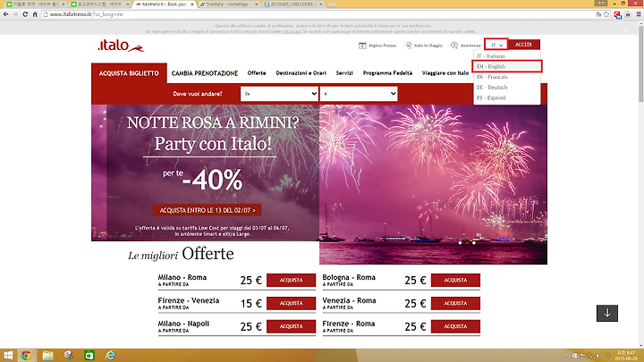Select the second carousel slide dot
Image resolution: width=644 pixels, height=362 pixels.
pos(467,243)
